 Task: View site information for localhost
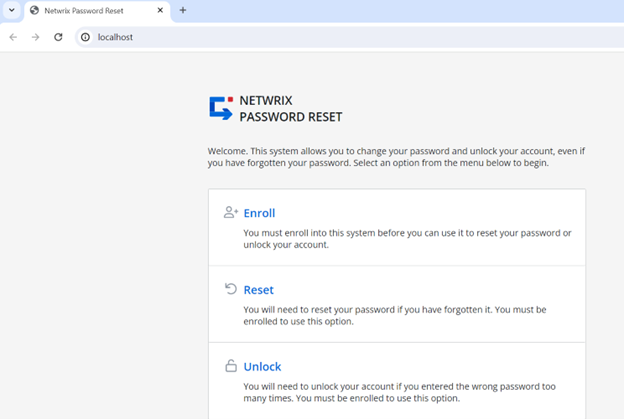coord(86,37)
